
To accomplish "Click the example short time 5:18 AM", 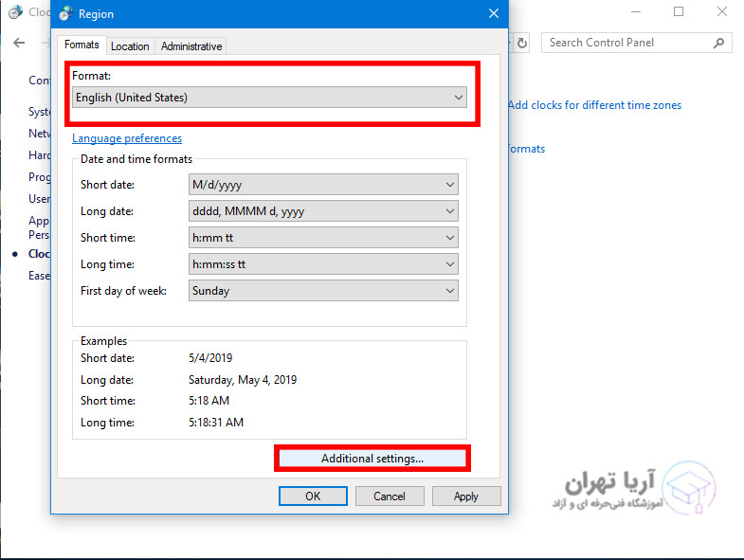I will click(209, 401).
